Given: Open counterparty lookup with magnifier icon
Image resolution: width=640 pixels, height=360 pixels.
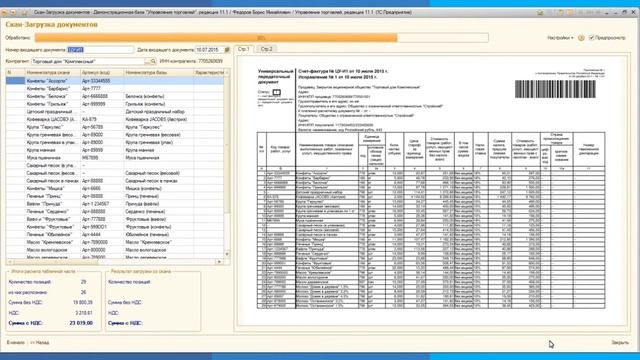Looking at the screenshot, I should (x=153, y=61).
